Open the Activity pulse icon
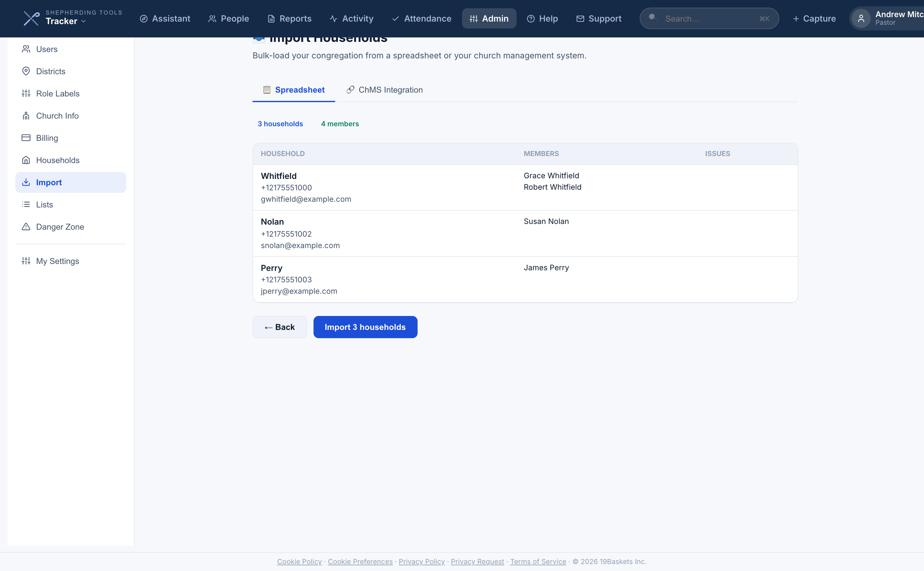The image size is (924, 571). (333, 18)
